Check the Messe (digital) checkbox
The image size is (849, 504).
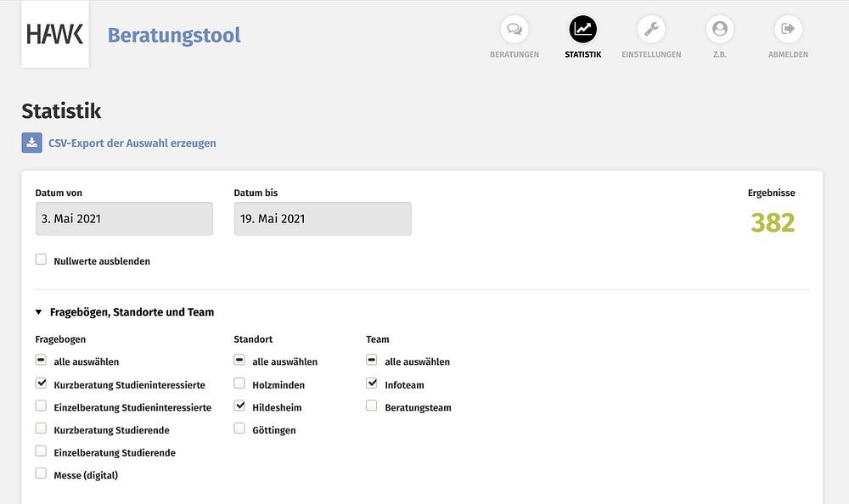tap(41, 473)
